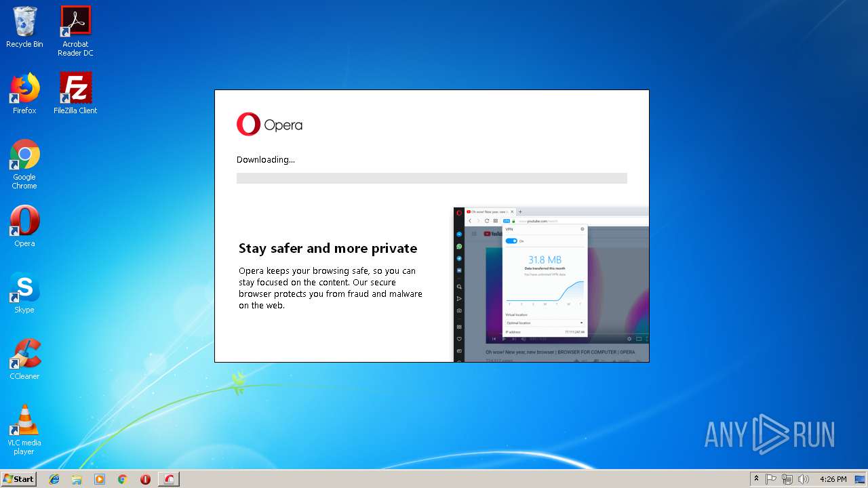
Task: Open the volume speaker tray icon
Action: click(x=804, y=479)
